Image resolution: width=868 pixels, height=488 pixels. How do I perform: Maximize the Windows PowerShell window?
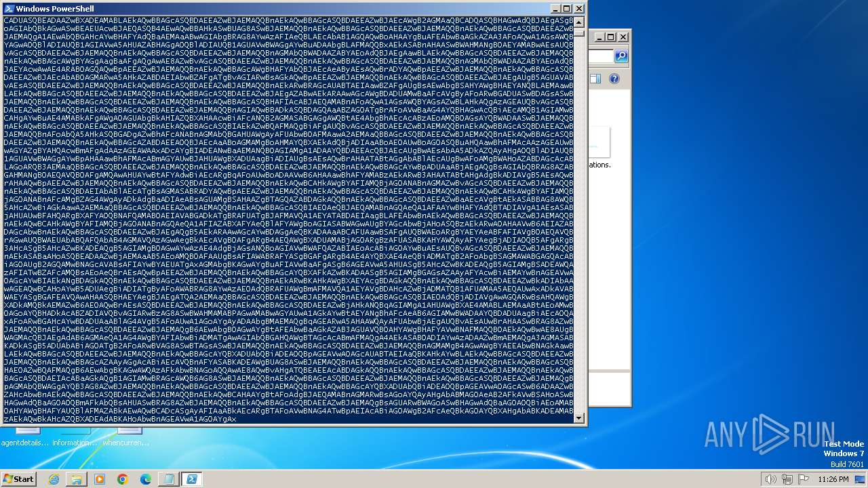tap(567, 9)
